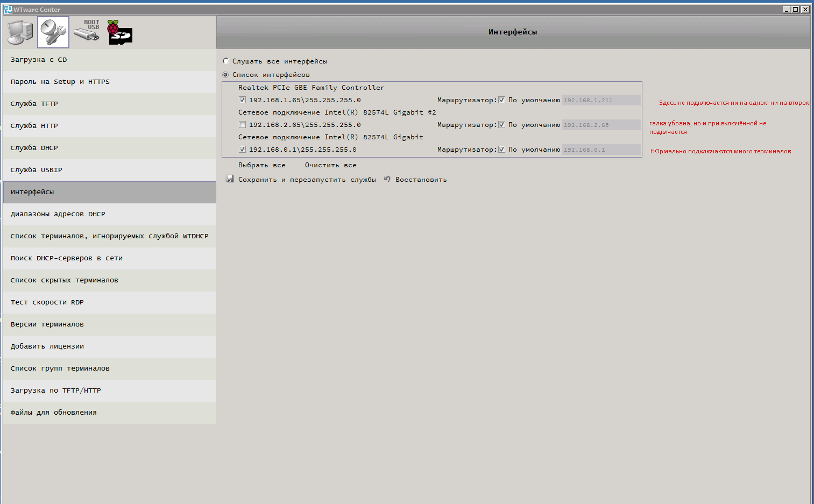Select 'Слушать все интерфейсы' radio button
814x504 pixels.
(226, 61)
